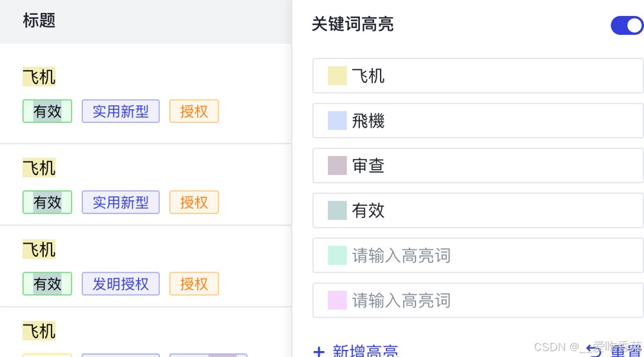This screenshot has width=644, height=357.
Task: Open the third 飞机 title row
Action: tap(39, 250)
